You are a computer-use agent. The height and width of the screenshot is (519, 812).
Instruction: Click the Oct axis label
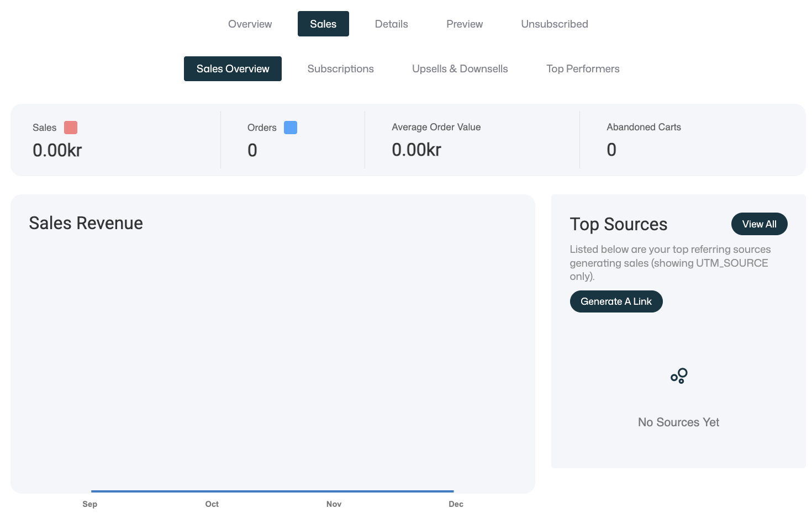pyautogui.click(x=212, y=504)
